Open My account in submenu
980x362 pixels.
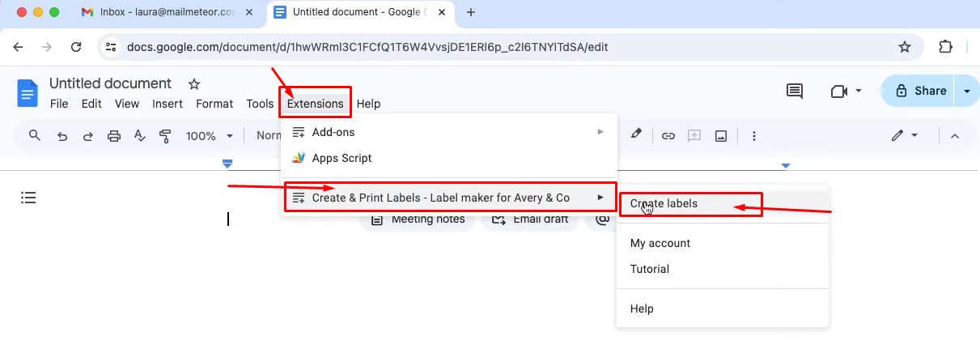point(723,243)
